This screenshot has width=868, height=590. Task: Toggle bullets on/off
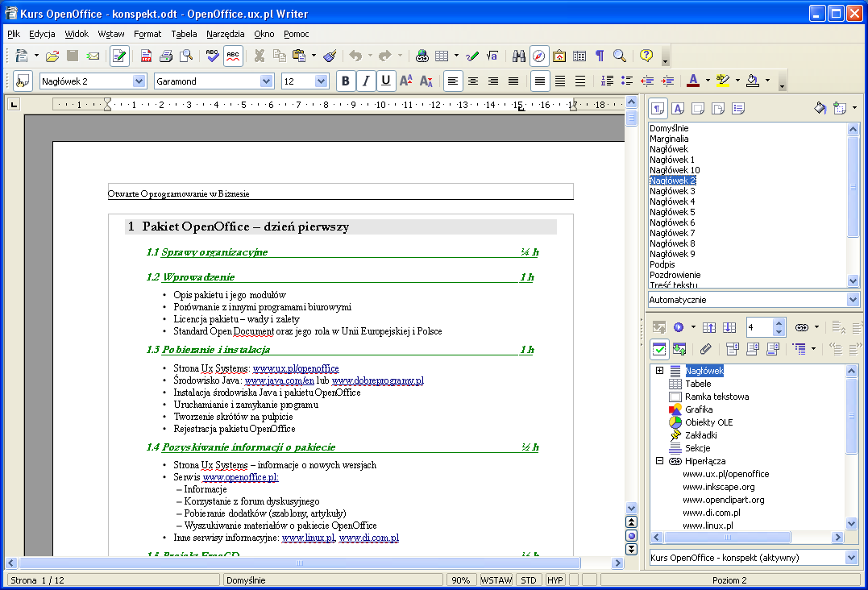627,81
